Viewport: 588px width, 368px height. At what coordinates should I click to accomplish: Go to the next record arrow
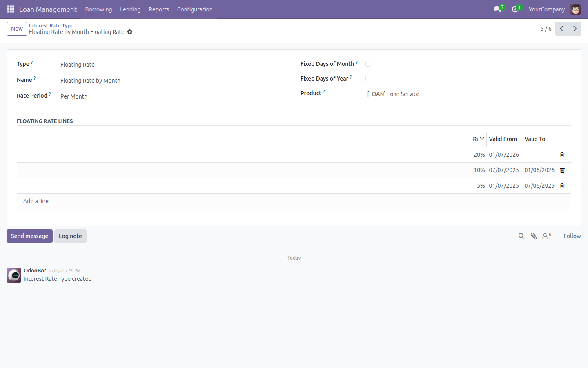click(575, 29)
